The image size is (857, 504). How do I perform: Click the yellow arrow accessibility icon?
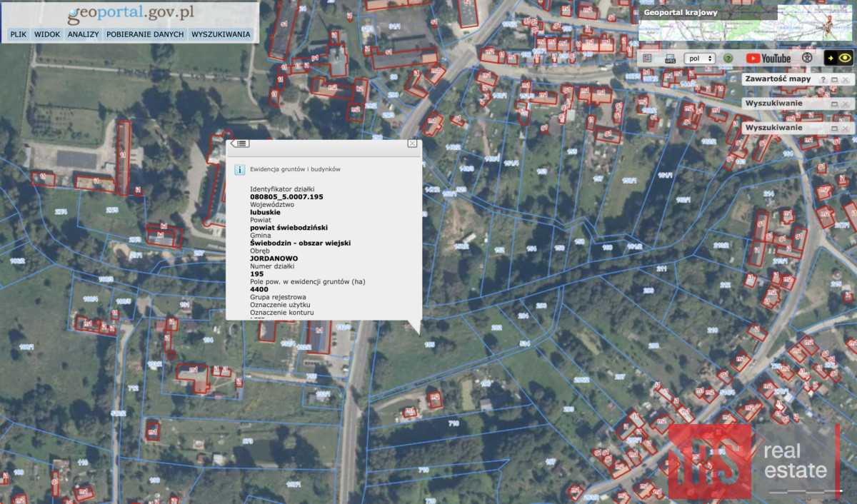pyautogui.click(x=831, y=58)
